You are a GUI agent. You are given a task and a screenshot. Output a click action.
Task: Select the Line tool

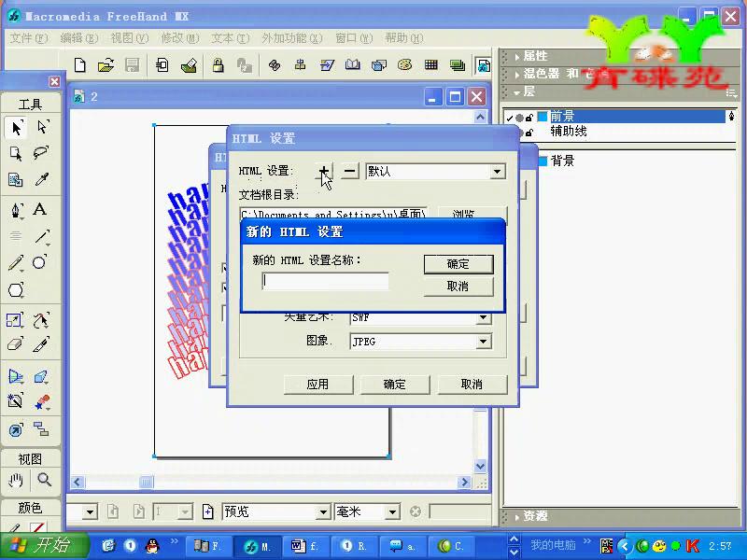(x=42, y=237)
